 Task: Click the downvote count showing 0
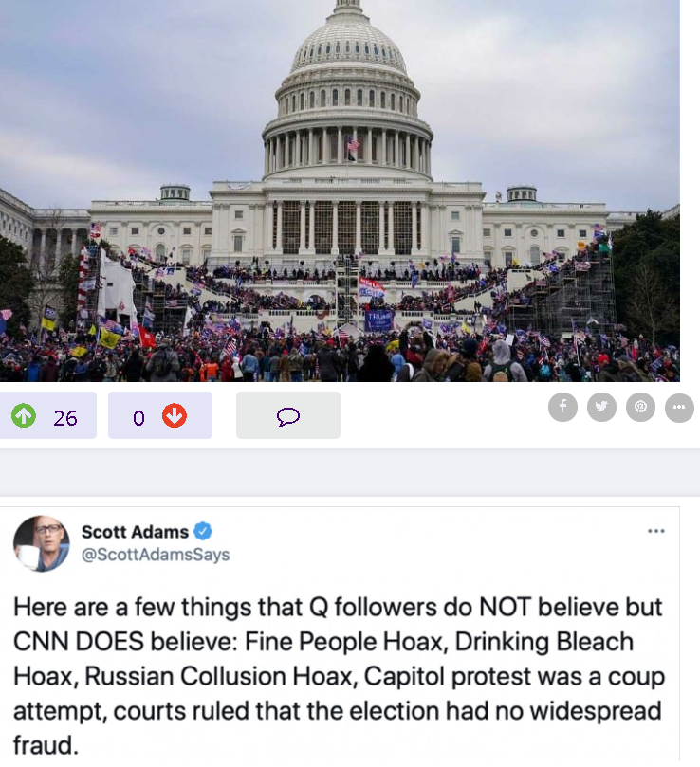pos(138,418)
